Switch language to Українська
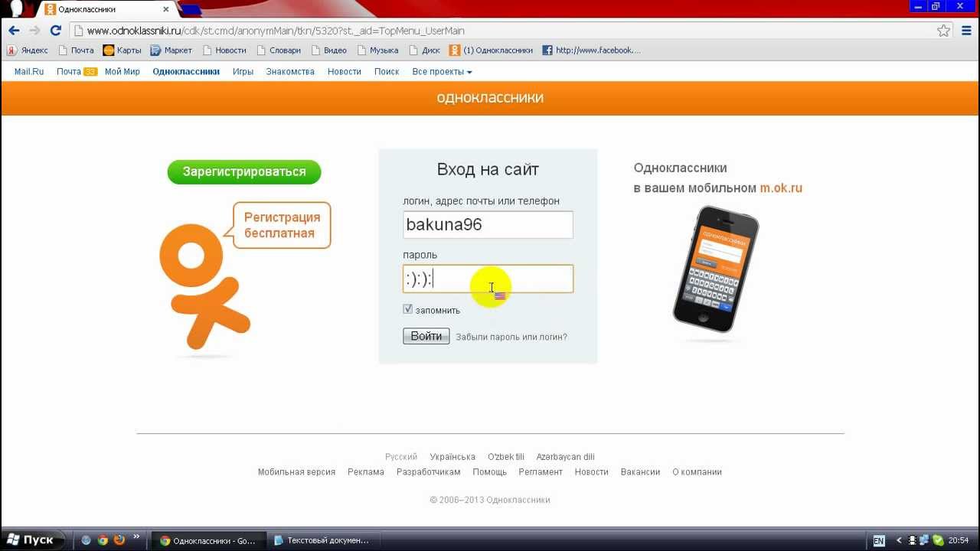The image size is (980, 551). pos(452,457)
